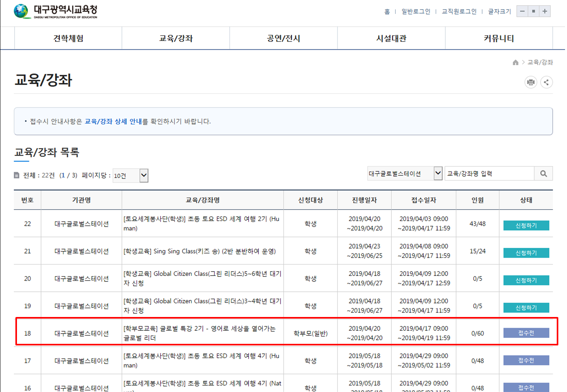This screenshot has height=392, width=567.
Task: Click the 교직원로그인 link
Action: pos(459,11)
